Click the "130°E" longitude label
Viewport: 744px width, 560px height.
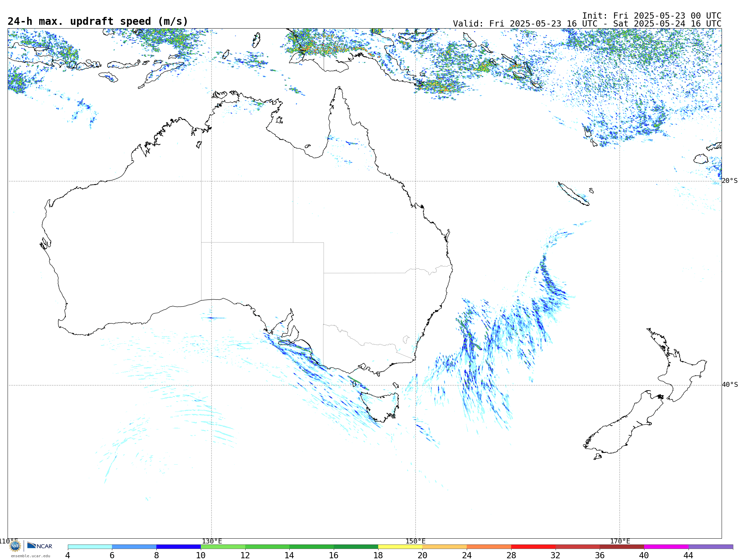[212, 541]
